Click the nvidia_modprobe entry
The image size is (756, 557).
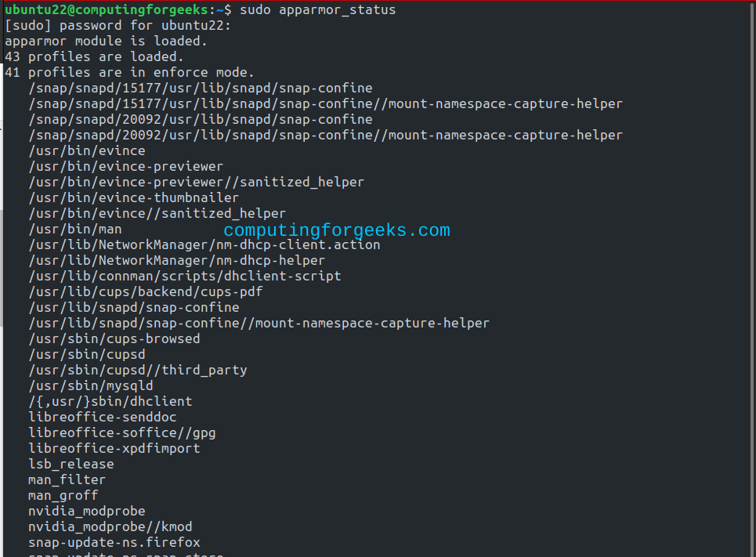pos(86,511)
